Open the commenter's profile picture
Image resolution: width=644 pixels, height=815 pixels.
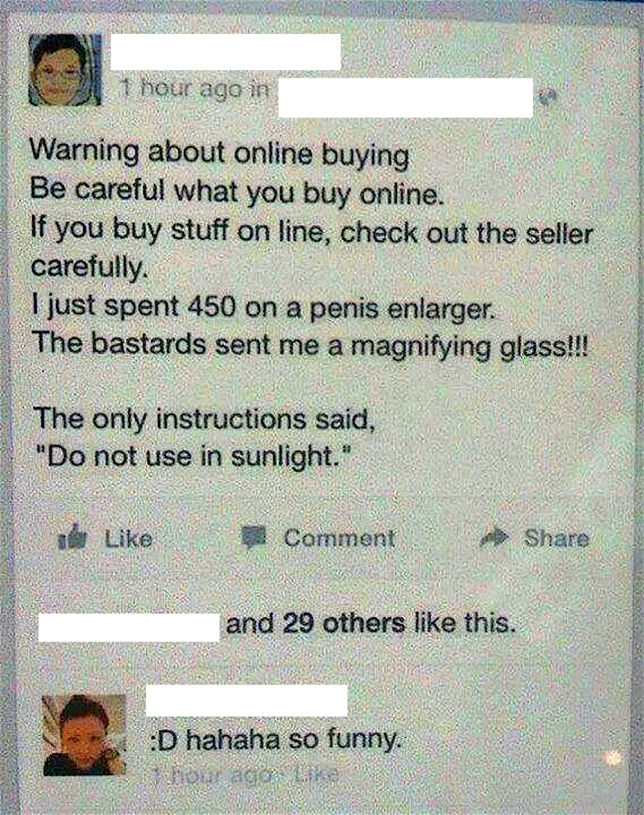click(x=84, y=735)
